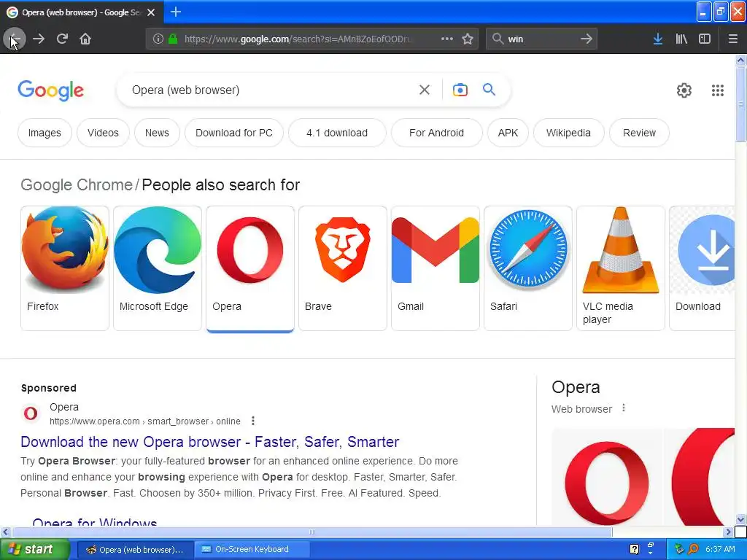
Task: Submit browser search box with go arrow
Action: [x=587, y=39]
